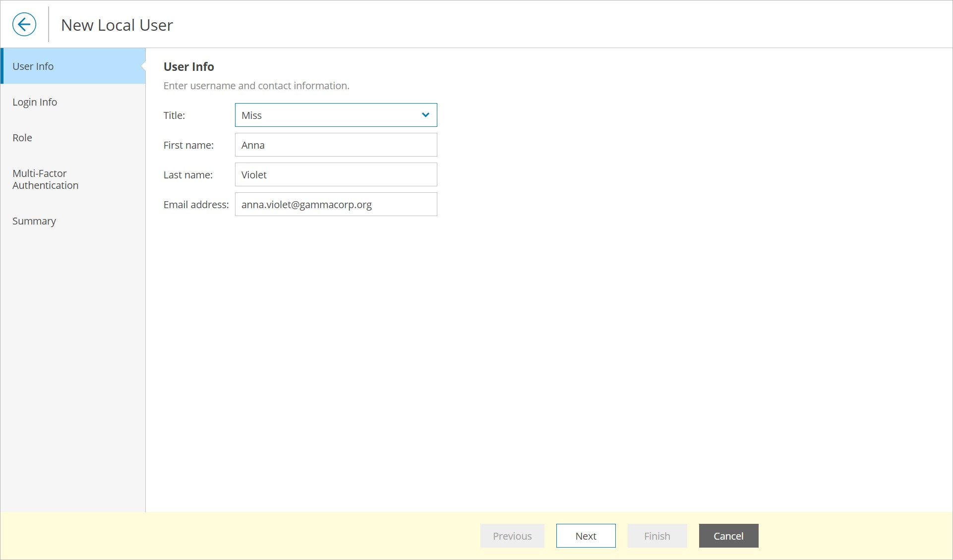Click the bold User Info heading

189,67
